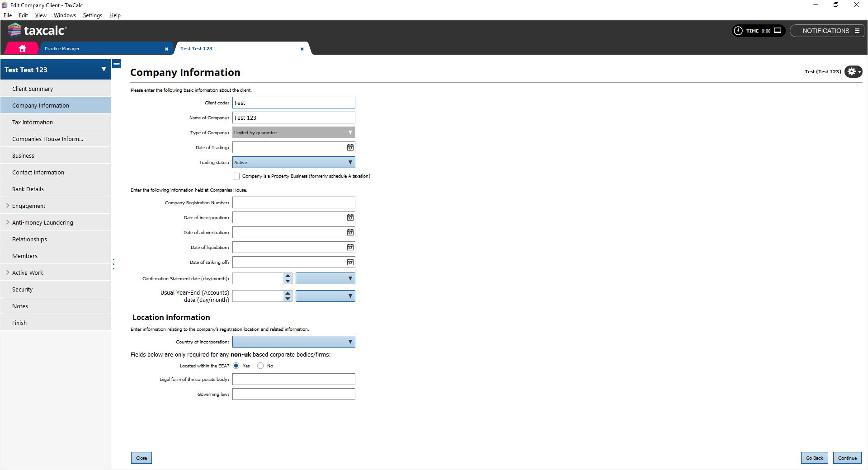This screenshot has height=470, width=868.
Task: Go to Tax Information in sidebar
Action: coord(33,122)
